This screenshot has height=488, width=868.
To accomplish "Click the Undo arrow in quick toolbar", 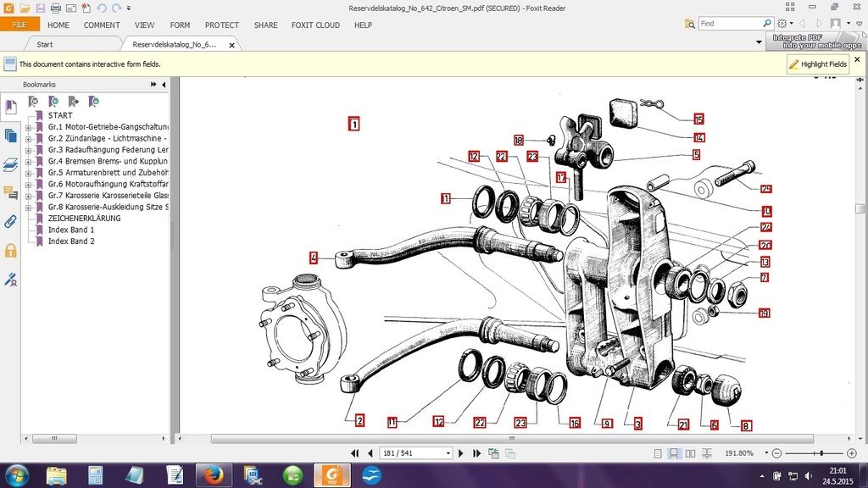I will (102, 8).
